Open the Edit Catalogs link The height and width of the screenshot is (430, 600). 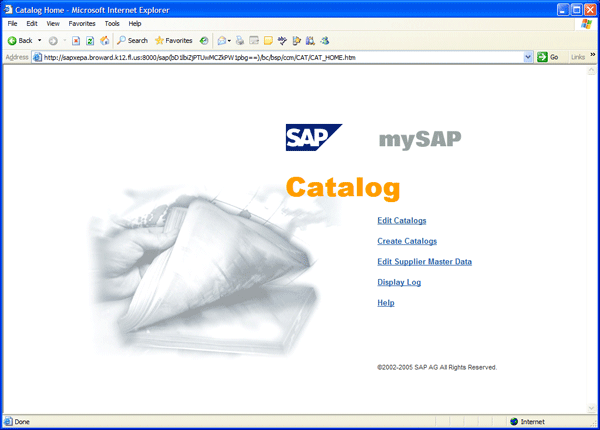(401, 220)
